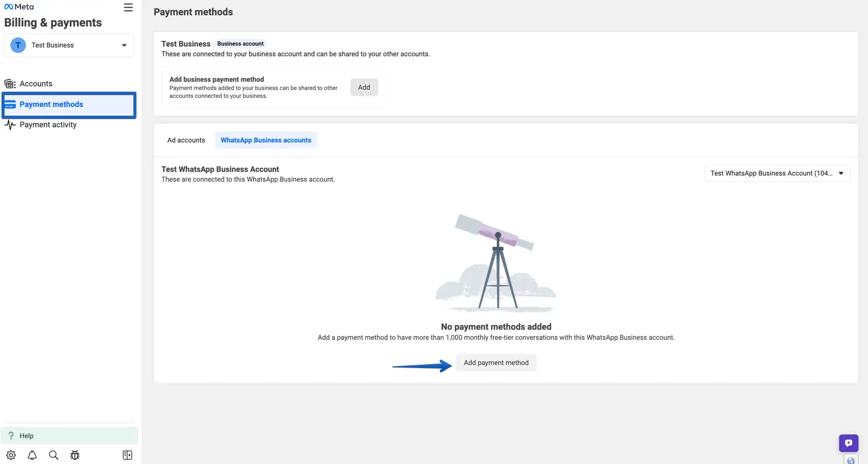This screenshot has height=464, width=868.
Task: Select Payment methods in the sidebar
Action: click(x=51, y=104)
